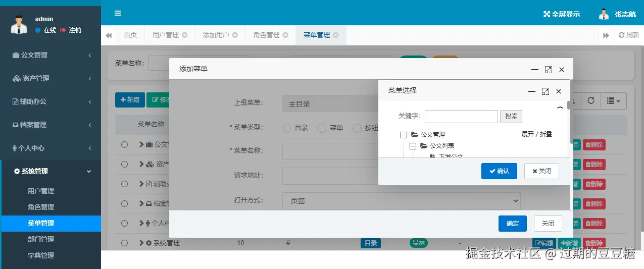Click 删除 in the 系统管理 row
The height and width of the screenshot is (269, 644).
(x=594, y=243)
